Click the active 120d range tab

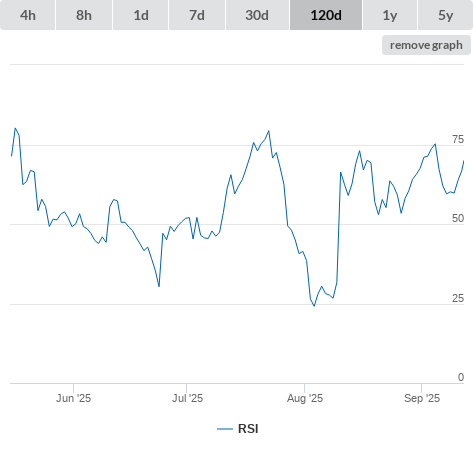tap(326, 15)
